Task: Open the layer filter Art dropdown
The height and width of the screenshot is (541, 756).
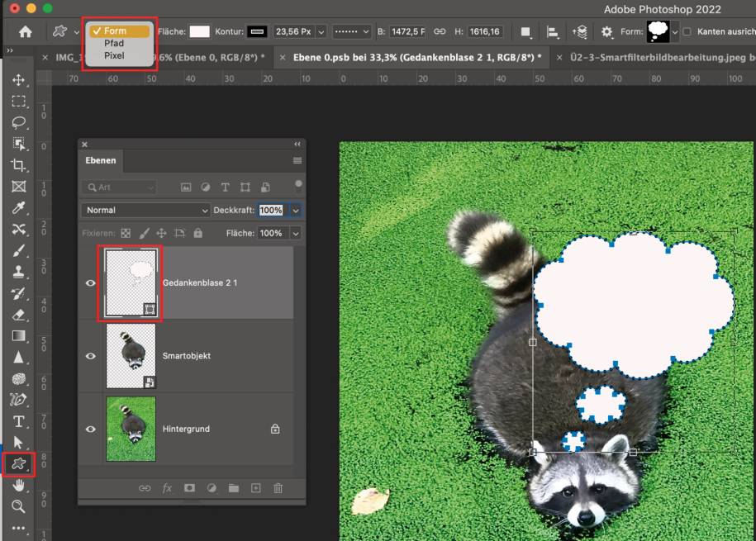Action: pos(119,187)
